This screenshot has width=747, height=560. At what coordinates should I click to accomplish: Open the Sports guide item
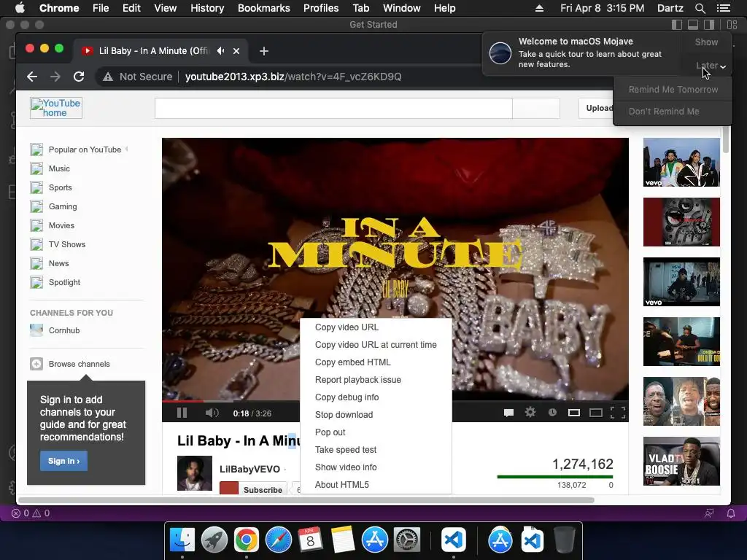61,187
